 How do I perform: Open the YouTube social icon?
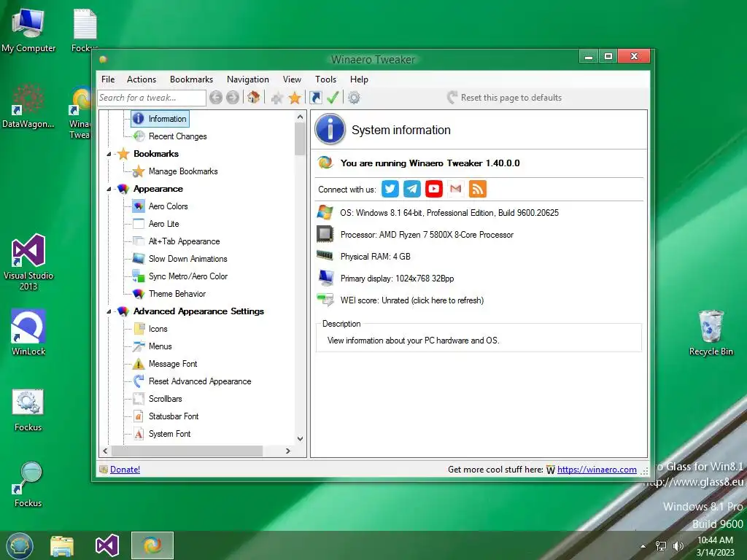click(434, 189)
